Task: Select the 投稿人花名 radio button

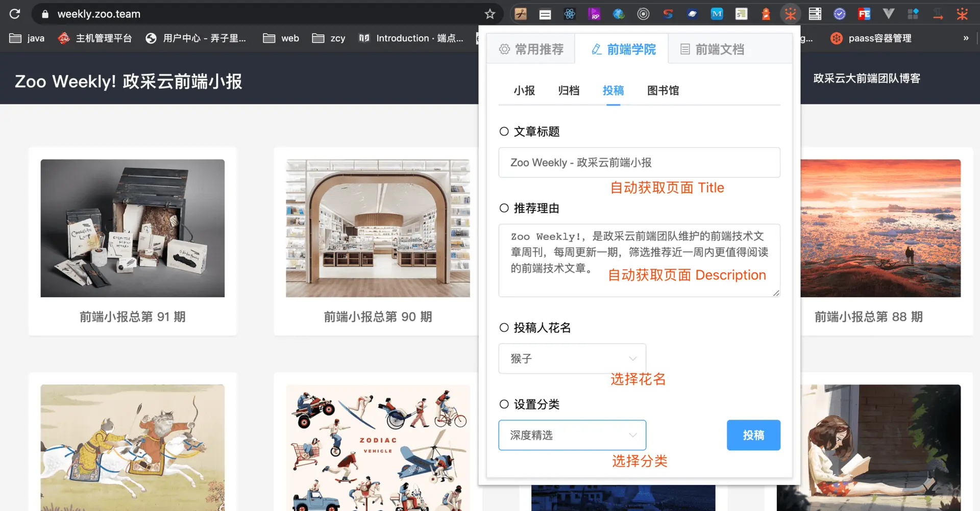Action: (x=504, y=328)
